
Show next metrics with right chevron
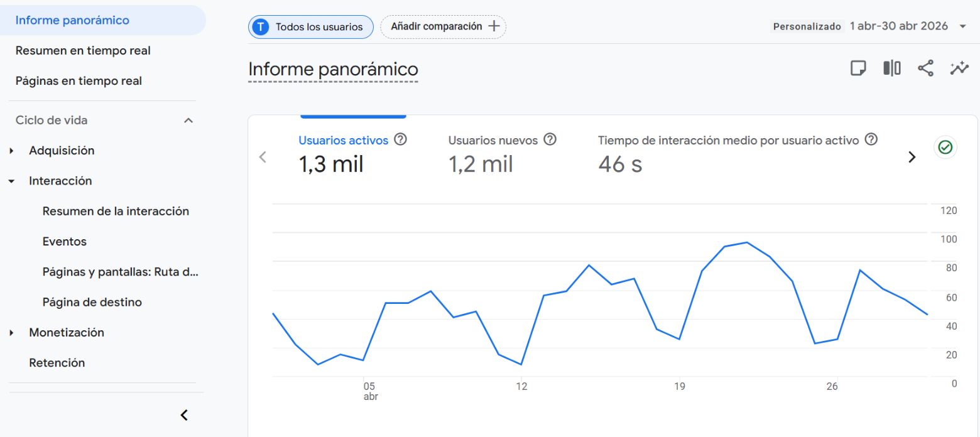(912, 157)
